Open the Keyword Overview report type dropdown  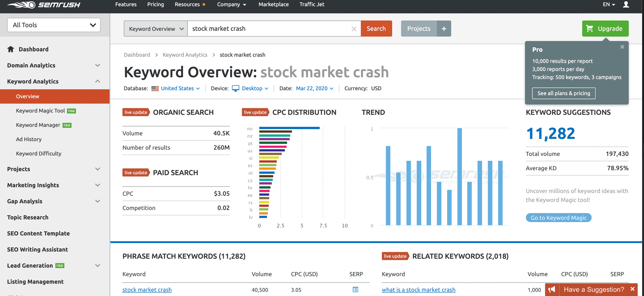(156, 29)
